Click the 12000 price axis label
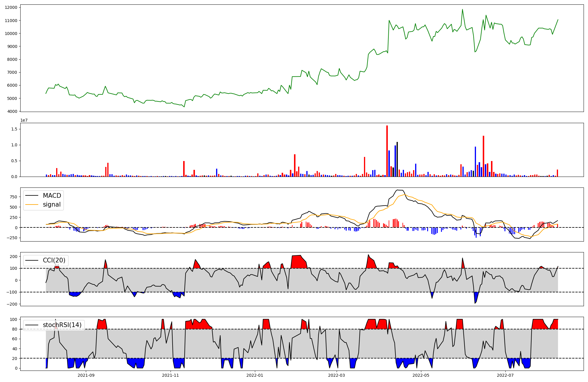588x382 pixels. [11, 7]
